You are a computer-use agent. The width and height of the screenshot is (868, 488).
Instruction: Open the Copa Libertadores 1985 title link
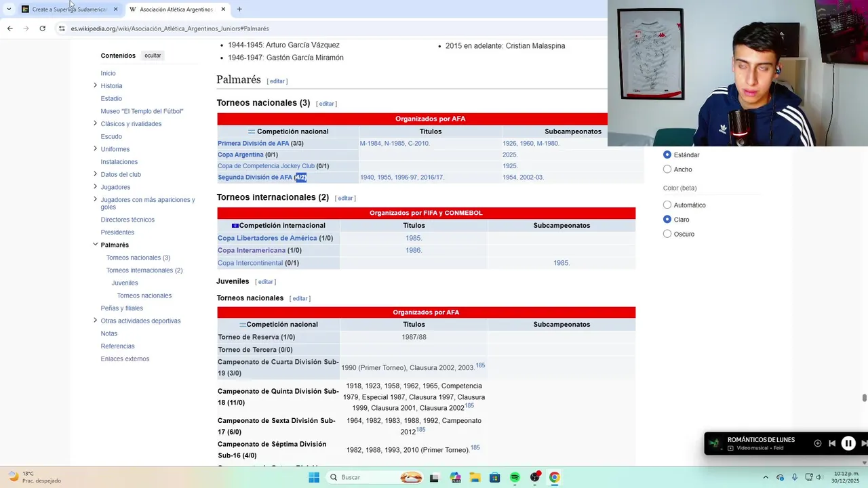414,238
